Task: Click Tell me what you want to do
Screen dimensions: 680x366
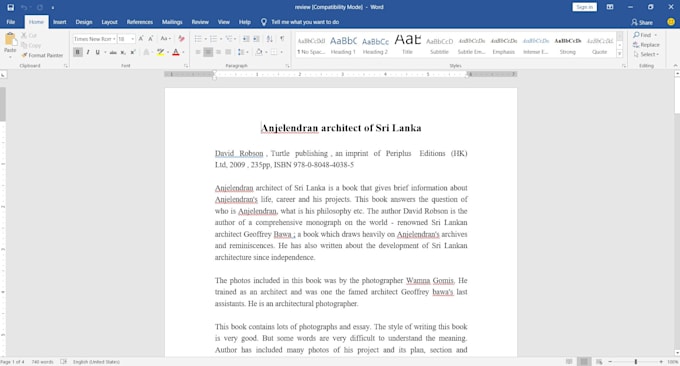Action: 305,22
